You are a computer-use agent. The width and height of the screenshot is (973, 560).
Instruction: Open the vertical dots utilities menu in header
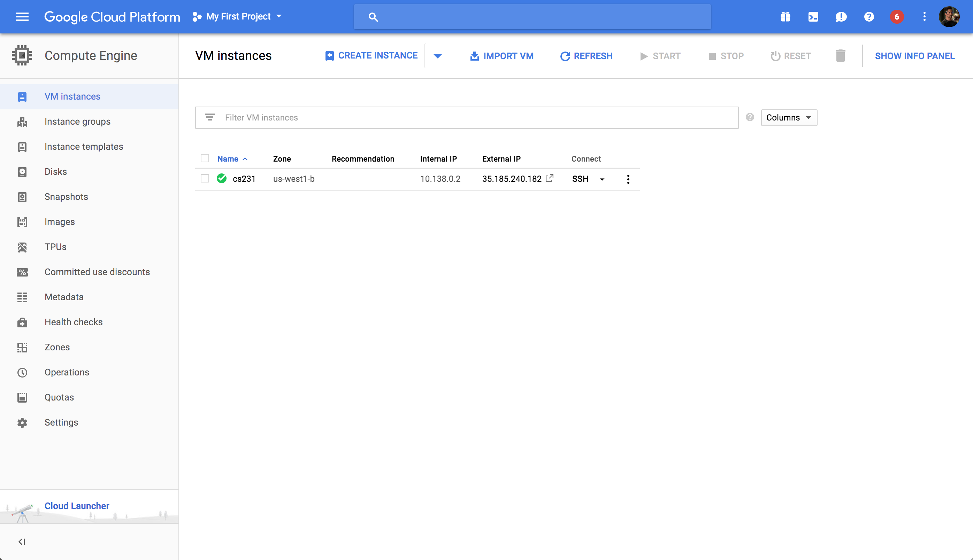pos(924,16)
